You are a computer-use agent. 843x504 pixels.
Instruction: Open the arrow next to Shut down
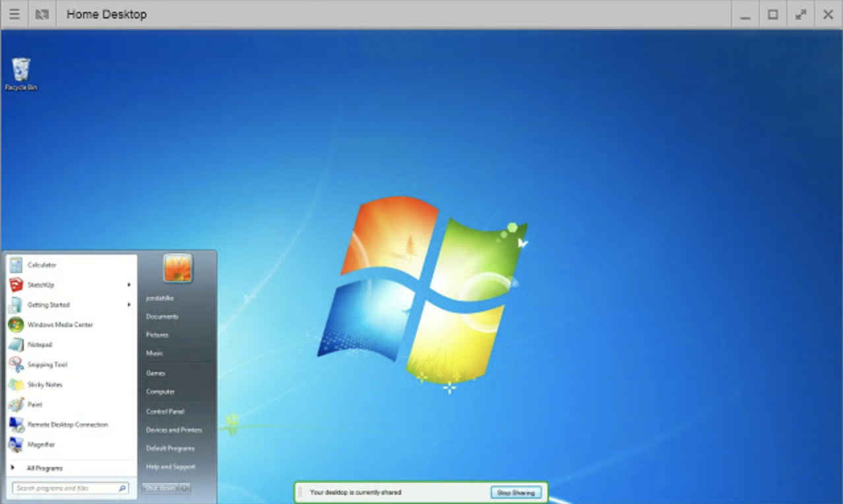(x=185, y=488)
